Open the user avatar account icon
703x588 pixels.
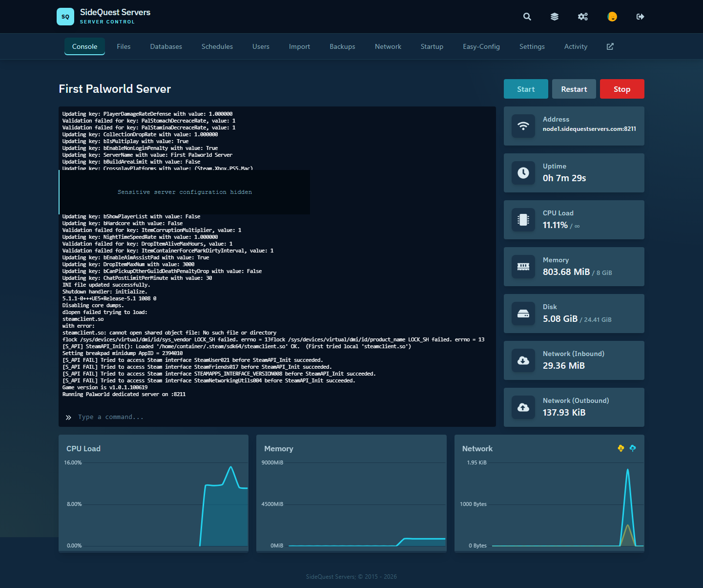[612, 17]
